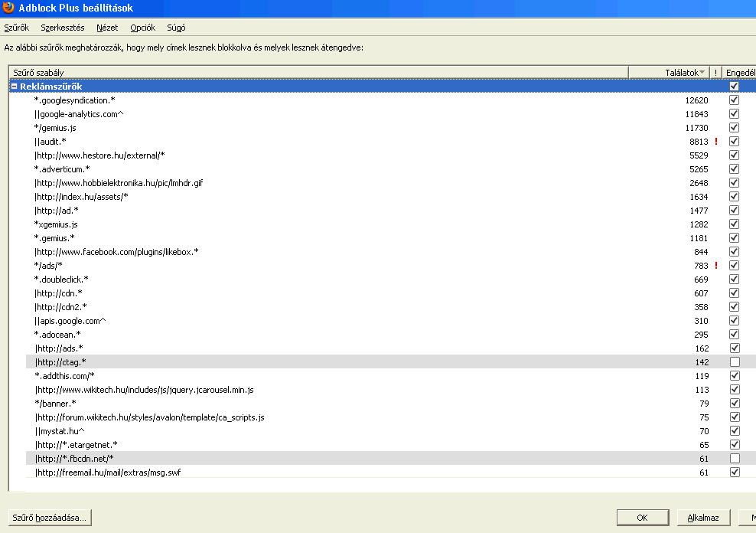756x533 pixels.
Task: Select the |http://ctag.* filter rule
Action: 60,361
